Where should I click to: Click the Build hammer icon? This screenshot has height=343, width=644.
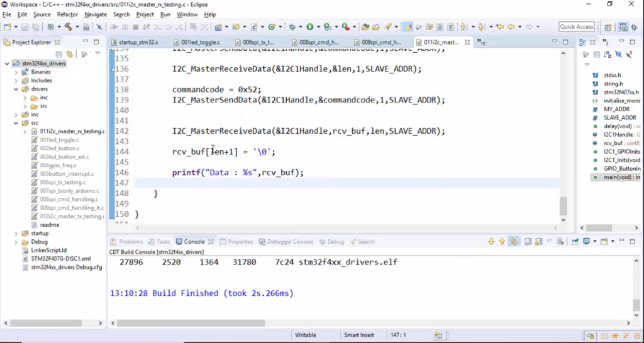(x=68, y=26)
